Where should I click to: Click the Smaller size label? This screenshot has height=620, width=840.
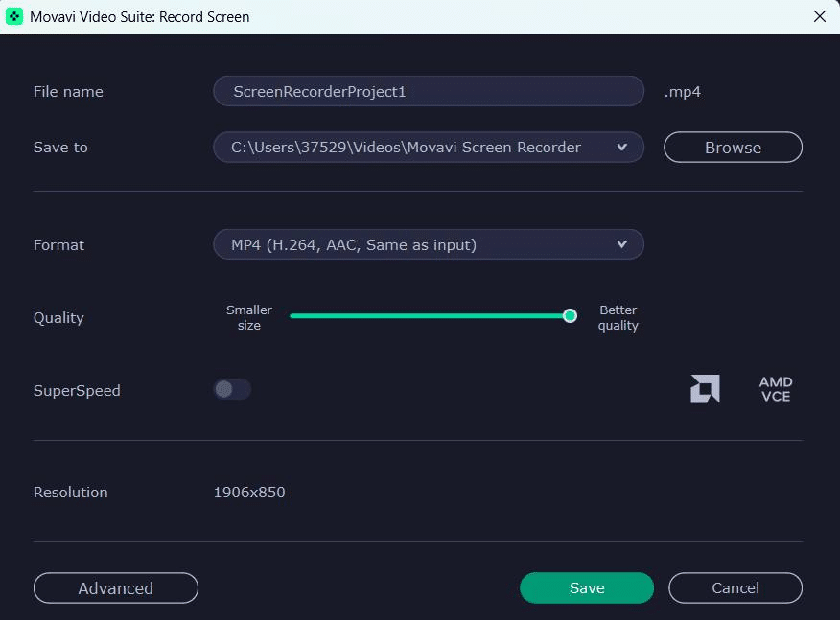coord(249,317)
